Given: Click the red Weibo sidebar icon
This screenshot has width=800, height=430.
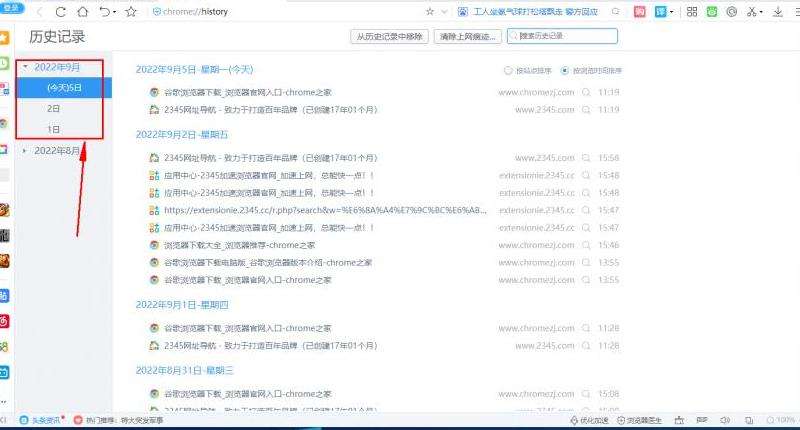Looking at the screenshot, I should click(4, 321).
